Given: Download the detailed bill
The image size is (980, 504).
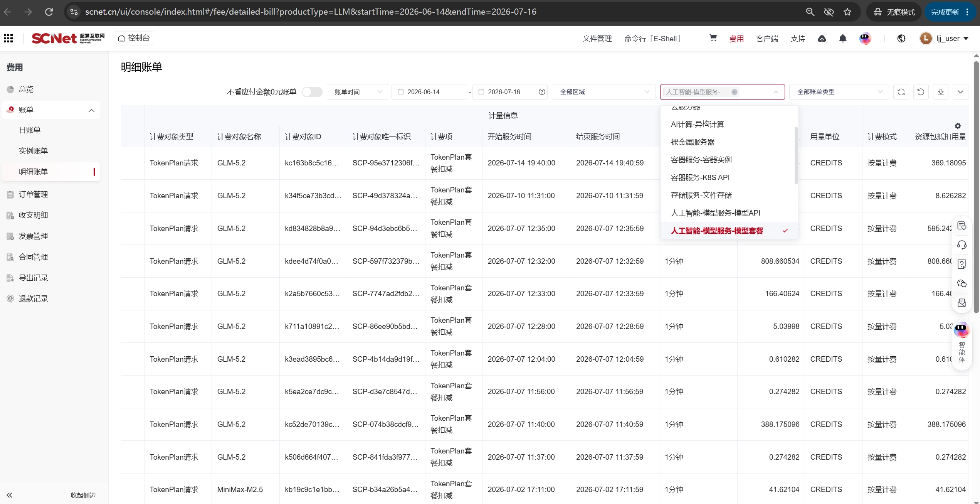Looking at the screenshot, I should tap(941, 92).
